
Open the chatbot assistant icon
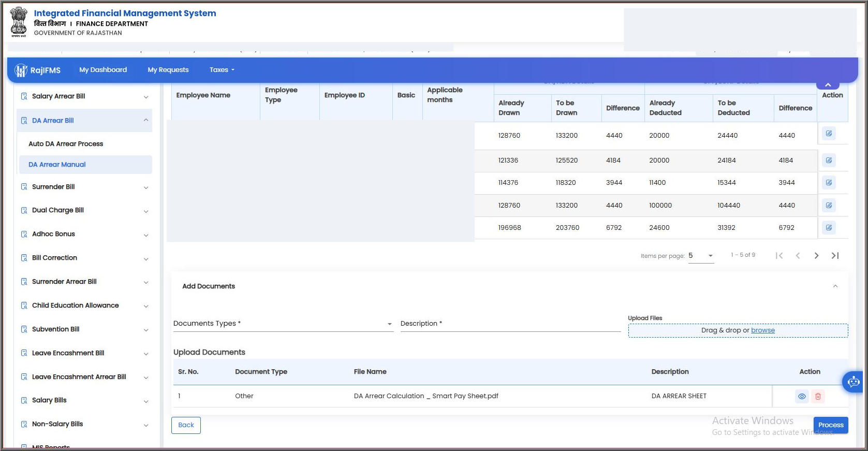point(853,382)
